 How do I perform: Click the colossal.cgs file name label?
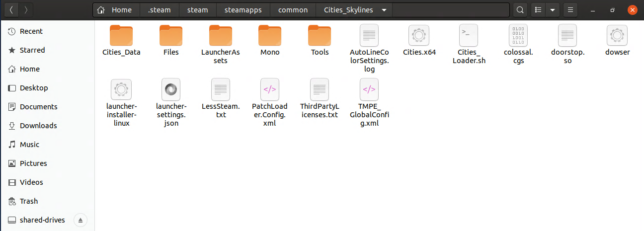518,56
